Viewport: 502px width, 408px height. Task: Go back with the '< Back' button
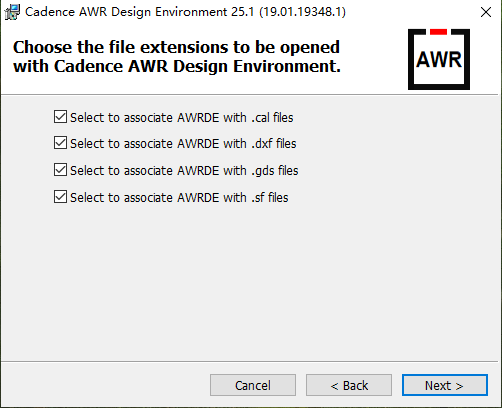pos(349,385)
